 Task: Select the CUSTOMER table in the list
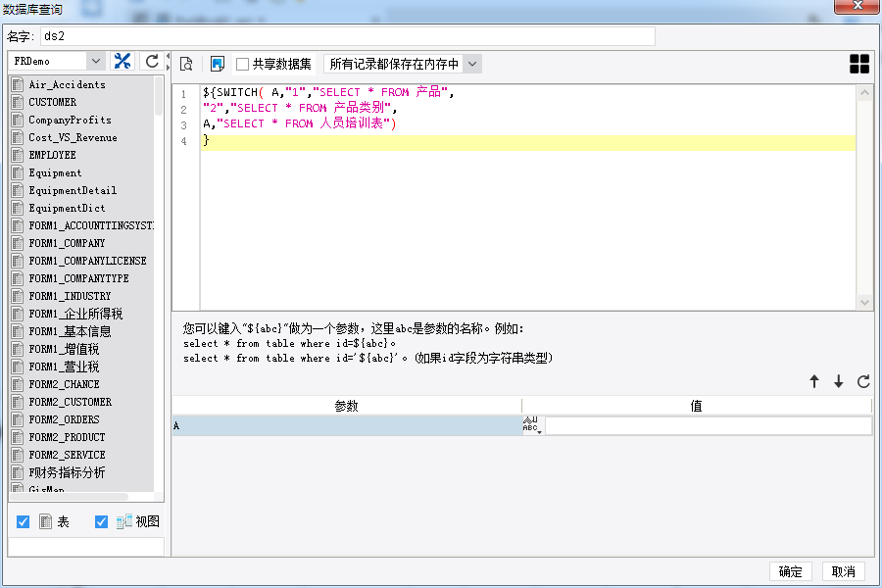point(53,102)
